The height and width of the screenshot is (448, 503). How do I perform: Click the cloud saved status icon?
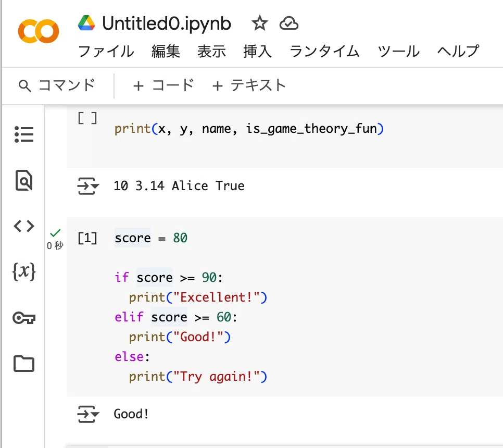(288, 23)
